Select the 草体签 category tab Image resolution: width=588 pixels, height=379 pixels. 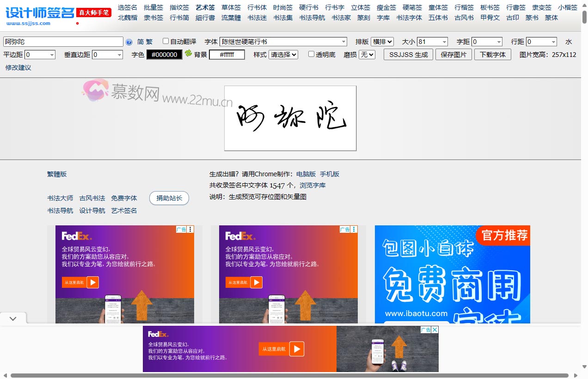click(x=231, y=7)
